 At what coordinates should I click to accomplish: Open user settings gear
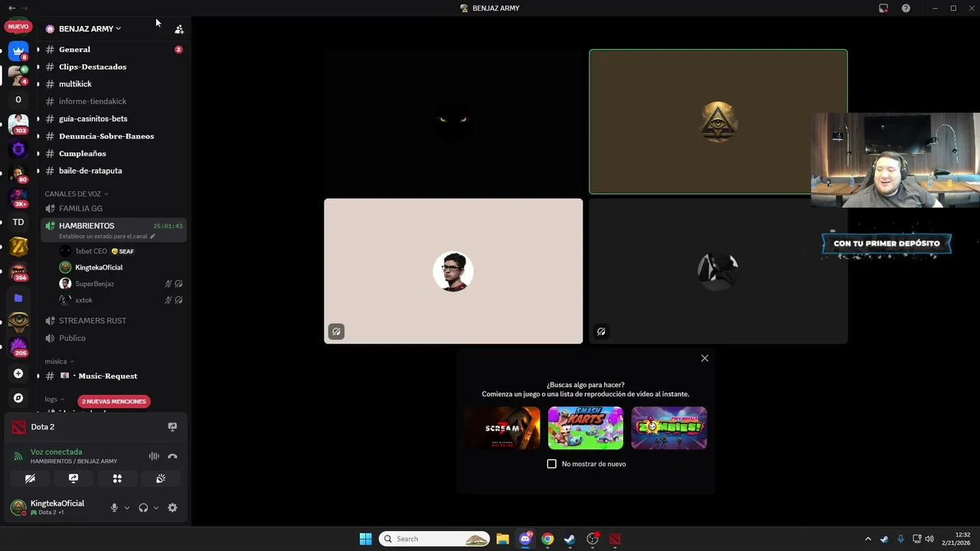click(x=172, y=507)
